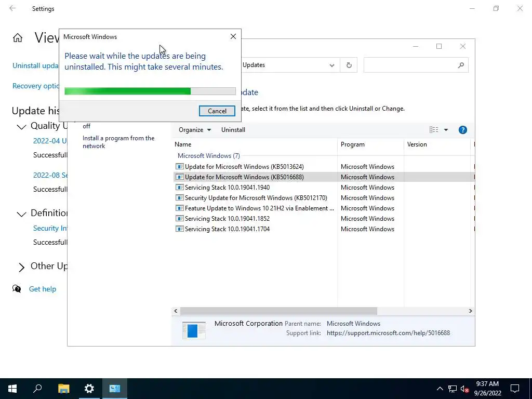The height and width of the screenshot is (399, 532).
Task: Click the KB5016688 update icon
Action: [x=179, y=177]
